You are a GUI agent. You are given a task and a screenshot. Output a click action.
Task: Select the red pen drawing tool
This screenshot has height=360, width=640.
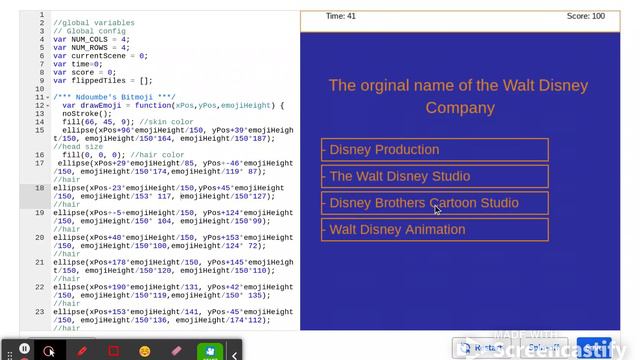pyautogui.click(x=82, y=351)
